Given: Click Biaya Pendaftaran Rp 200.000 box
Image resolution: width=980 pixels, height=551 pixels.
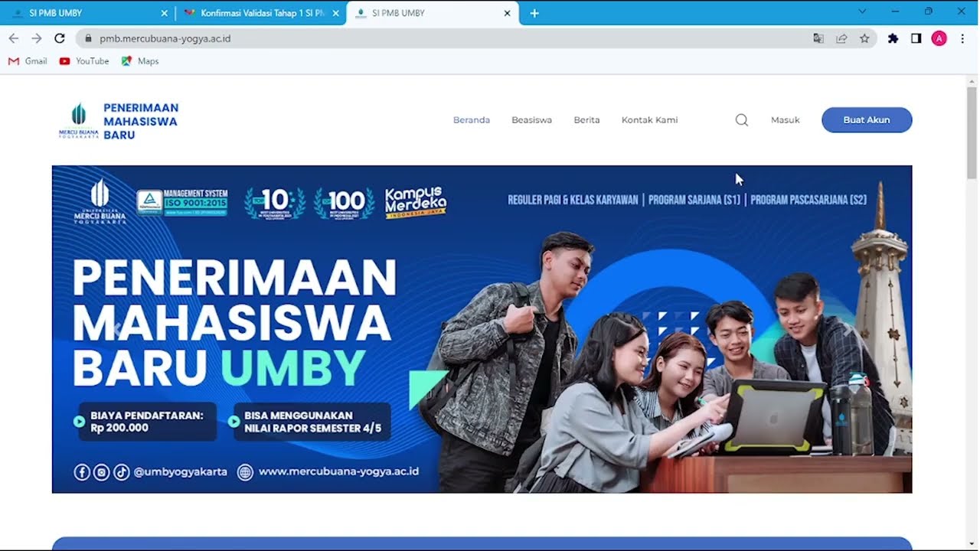Looking at the screenshot, I should (x=147, y=422).
